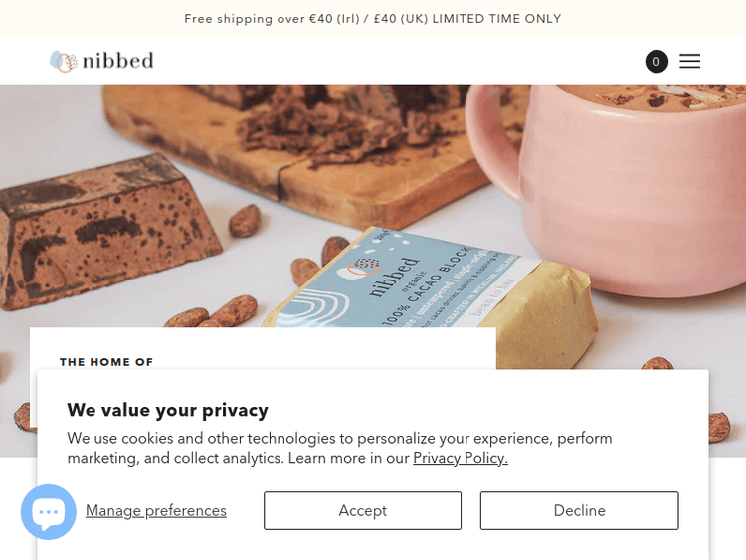Viewport: 746px width, 560px height.
Task: Click the nibbed wordmark in header
Action: [x=118, y=61]
